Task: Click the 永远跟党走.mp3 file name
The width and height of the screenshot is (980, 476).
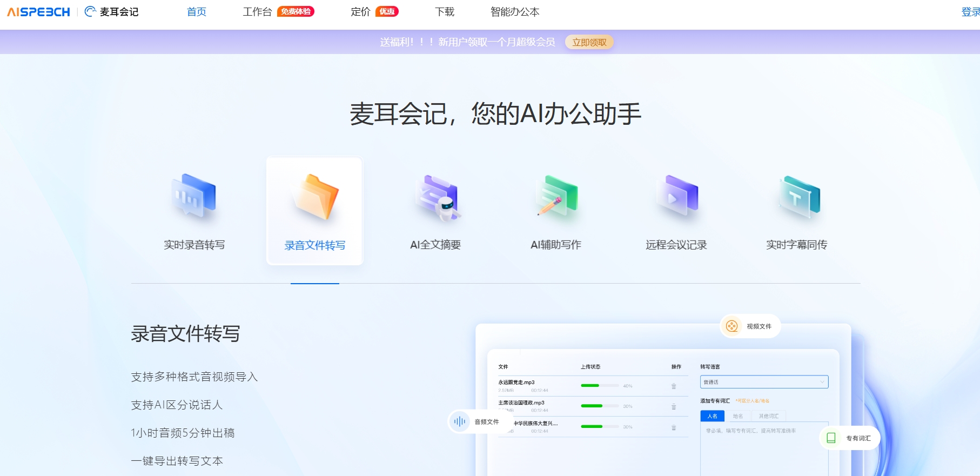Action: coord(516,382)
